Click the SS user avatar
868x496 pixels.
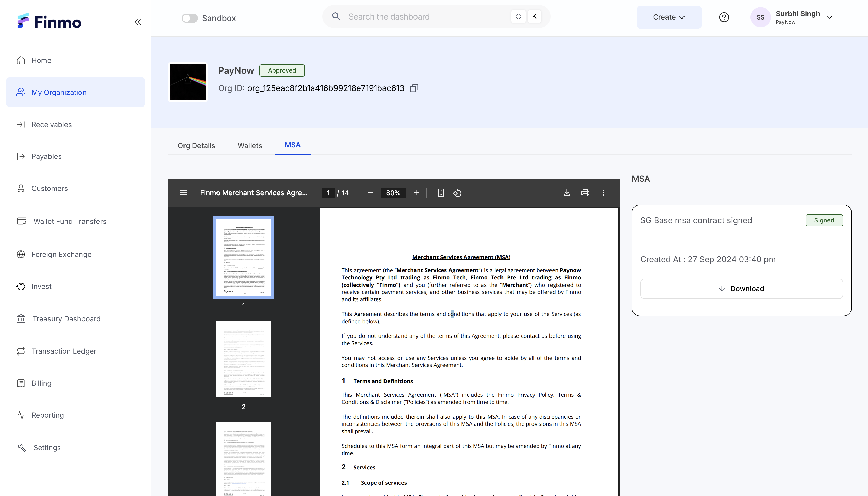(x=760, y=17)
